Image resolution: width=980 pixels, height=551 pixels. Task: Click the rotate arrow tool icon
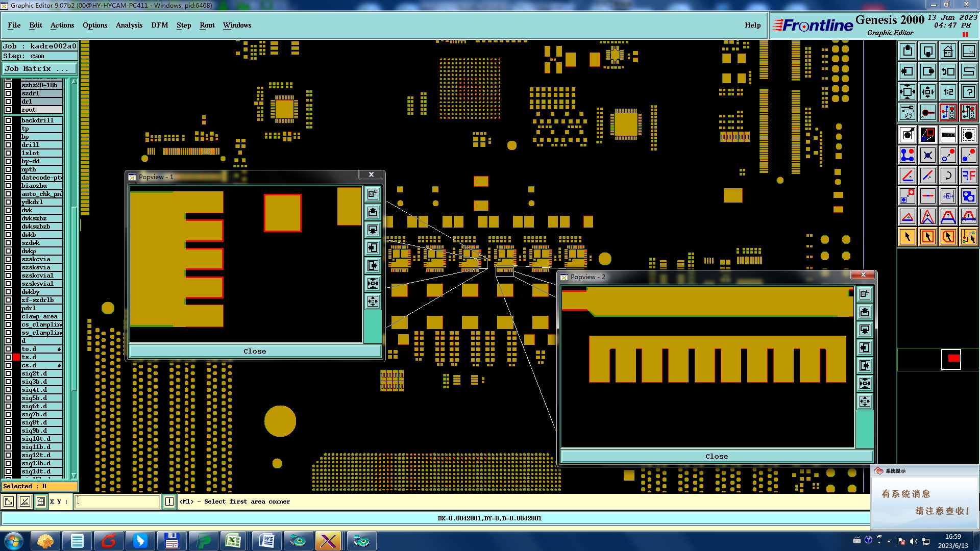point(948,176)
